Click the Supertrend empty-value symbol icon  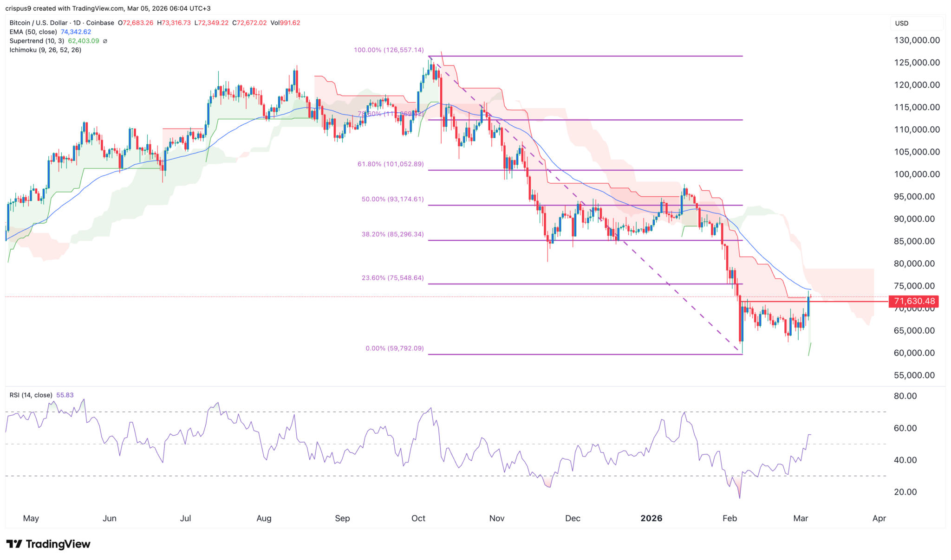point(105,41)
